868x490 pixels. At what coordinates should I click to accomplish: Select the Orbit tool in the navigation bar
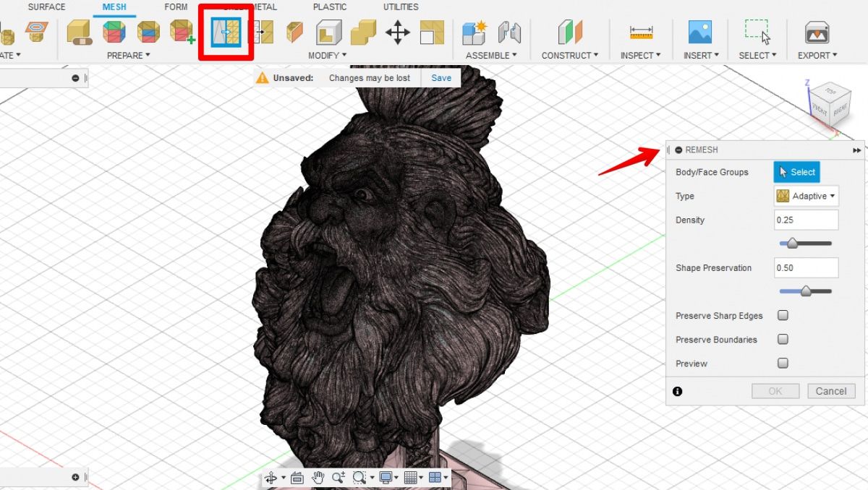(x=271, y=477)
